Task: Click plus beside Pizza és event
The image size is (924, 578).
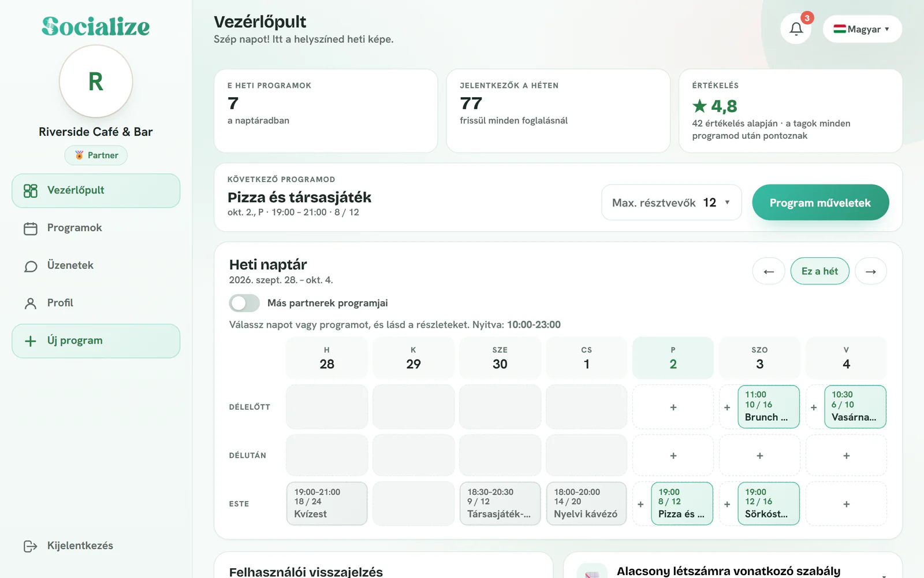Action: click(640, 504)
